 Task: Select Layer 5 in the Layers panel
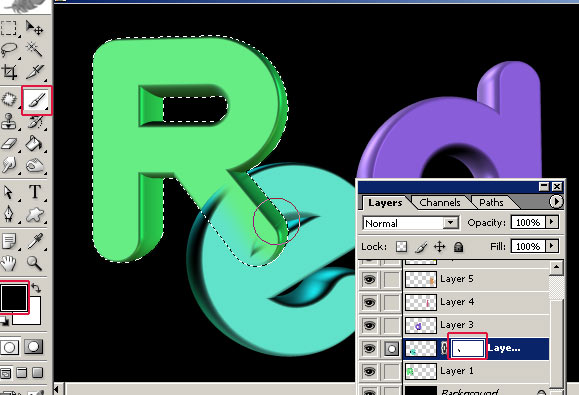tap(476, 279)
